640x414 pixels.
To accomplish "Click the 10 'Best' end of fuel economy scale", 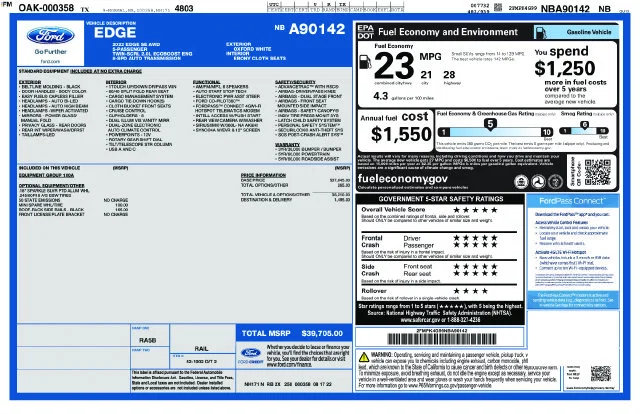I will coord(547,132).
